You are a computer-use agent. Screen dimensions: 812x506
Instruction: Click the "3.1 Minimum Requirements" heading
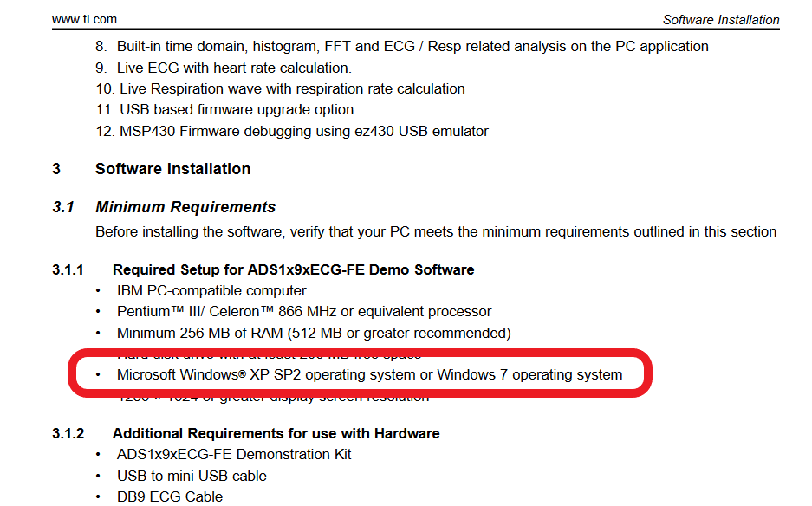(x=185, y=207)
